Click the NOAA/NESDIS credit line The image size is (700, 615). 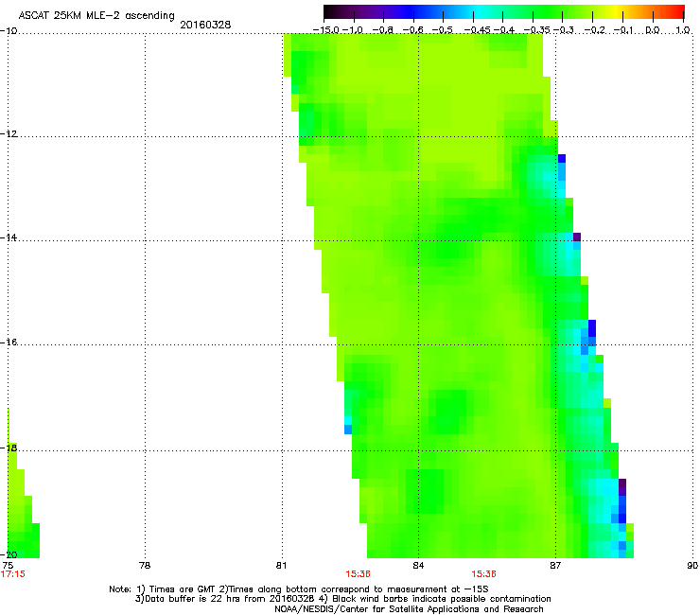(409, 609)
